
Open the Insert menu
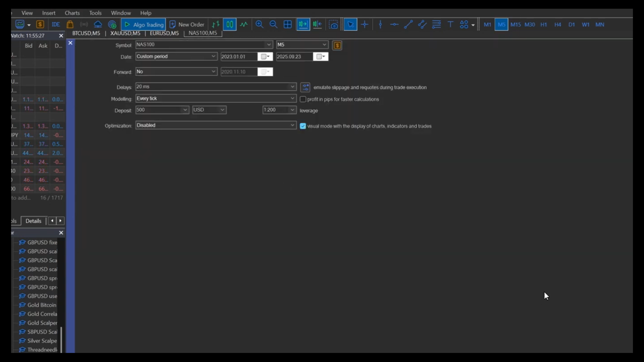49,13
